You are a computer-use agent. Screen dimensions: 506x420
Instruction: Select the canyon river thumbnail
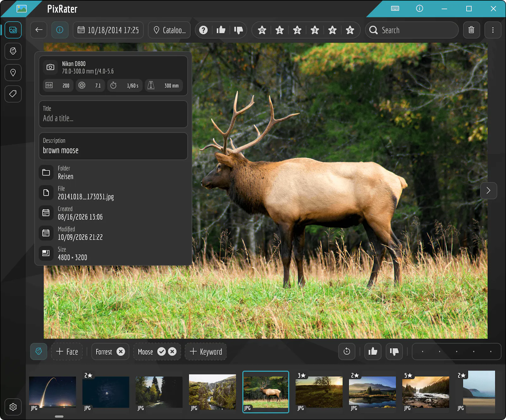[x=213, y=392]
